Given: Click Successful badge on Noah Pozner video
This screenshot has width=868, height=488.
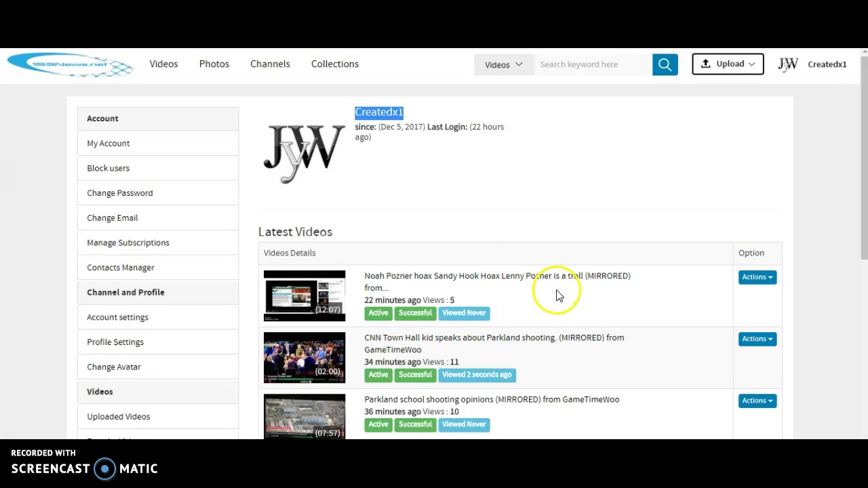Looking at the screenshot, I should pyautogui.click(x=415, y=313).
